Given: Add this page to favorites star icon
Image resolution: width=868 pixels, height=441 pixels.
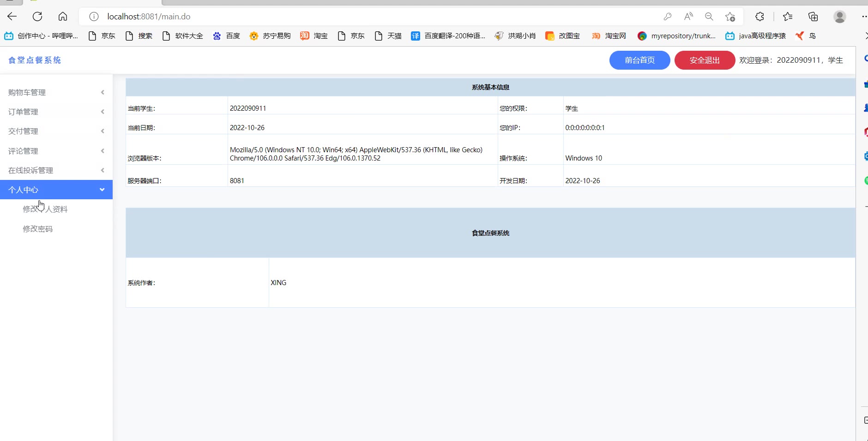Looking at the screenshot, I should click(730, 17).
